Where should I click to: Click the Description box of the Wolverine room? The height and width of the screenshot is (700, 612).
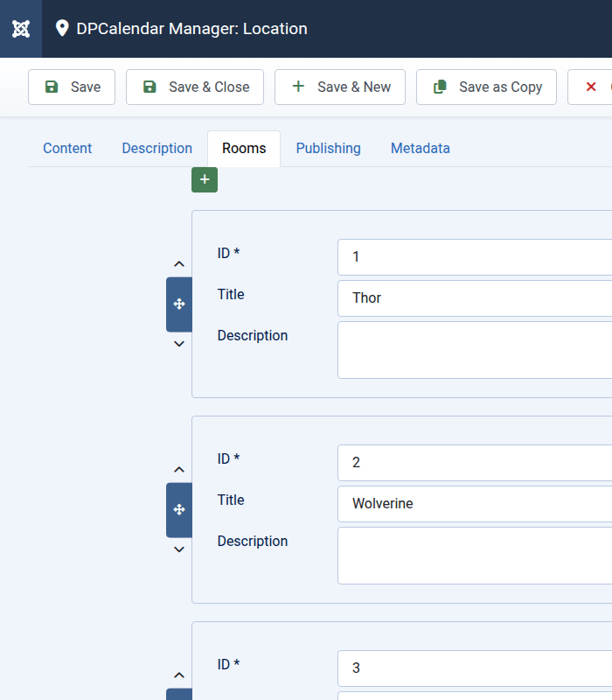pyautogui.click(x=472, y=556)
